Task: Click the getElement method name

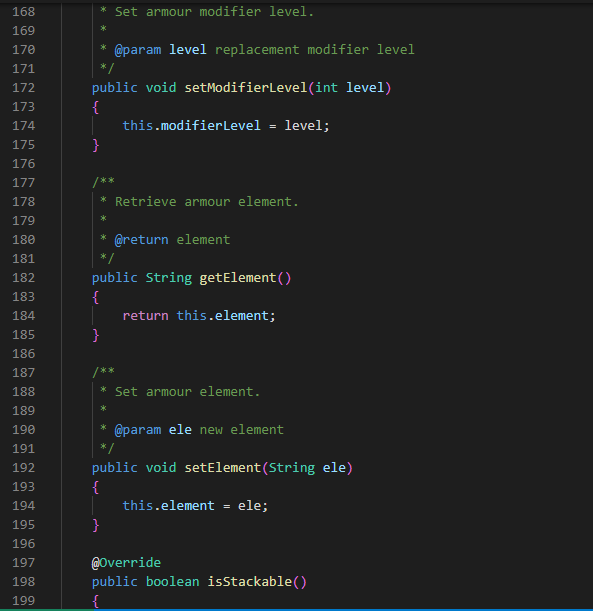Action: [238, 278]
